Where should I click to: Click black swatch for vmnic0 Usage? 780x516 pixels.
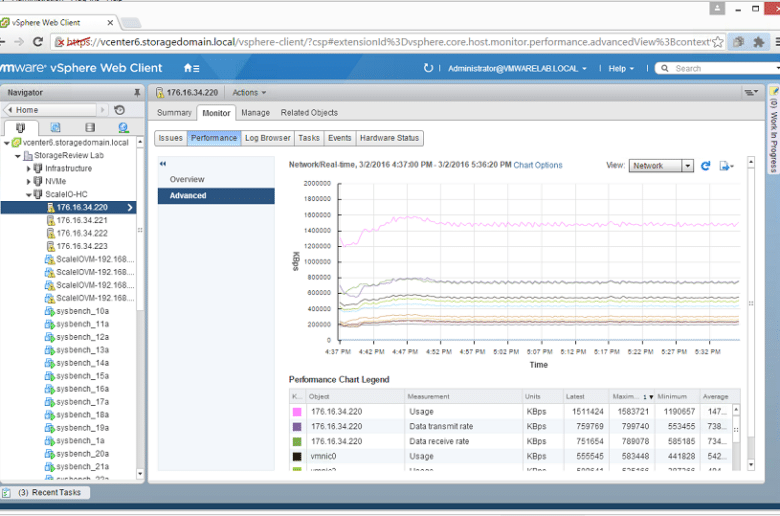[297, 456]
